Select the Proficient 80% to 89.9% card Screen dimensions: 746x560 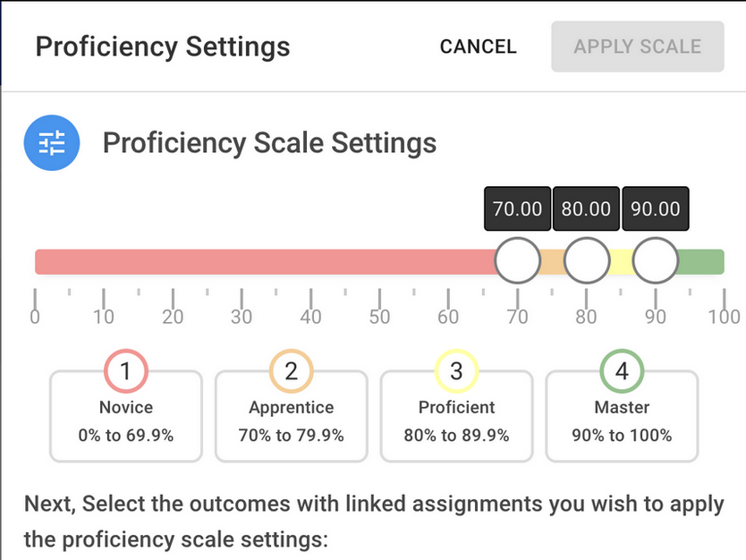(x=456, y=422)
